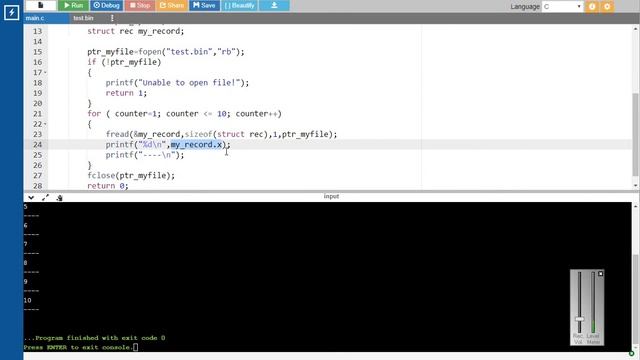
Task: Click 'return 0;' on line 28
Action: click(108, 186)
